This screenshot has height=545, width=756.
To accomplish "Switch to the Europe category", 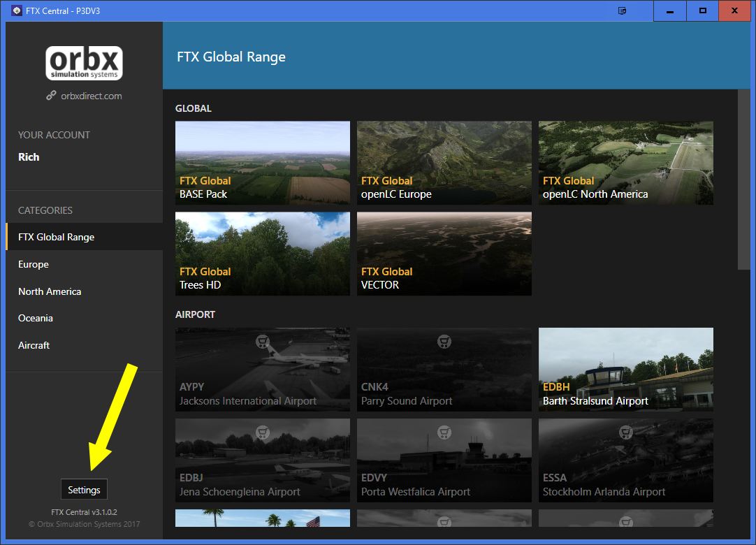I will coord(85,264).
